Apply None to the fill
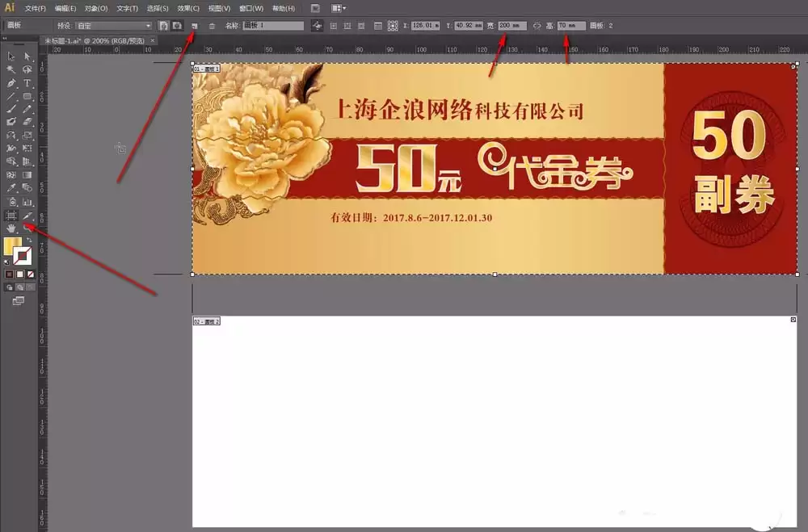This screenshot has height=532, width=808. point(31,274)
